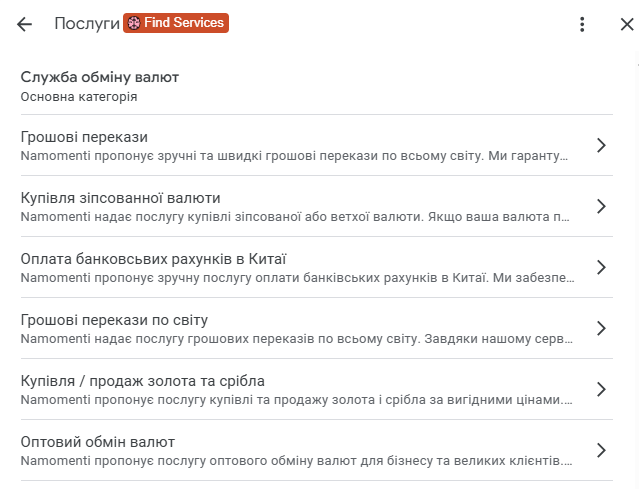Expand Купівля / продаж золота та срібла chevron

[x=601, y=389]
